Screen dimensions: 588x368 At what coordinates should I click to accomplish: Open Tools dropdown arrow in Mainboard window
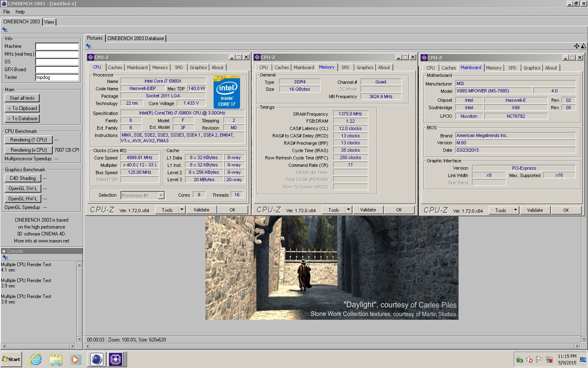pos(515,210)
